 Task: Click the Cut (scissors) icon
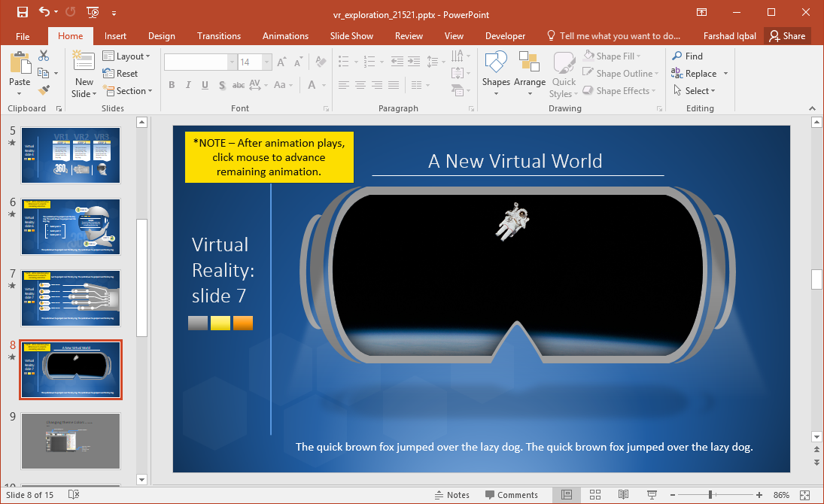[x=43, y=56]
